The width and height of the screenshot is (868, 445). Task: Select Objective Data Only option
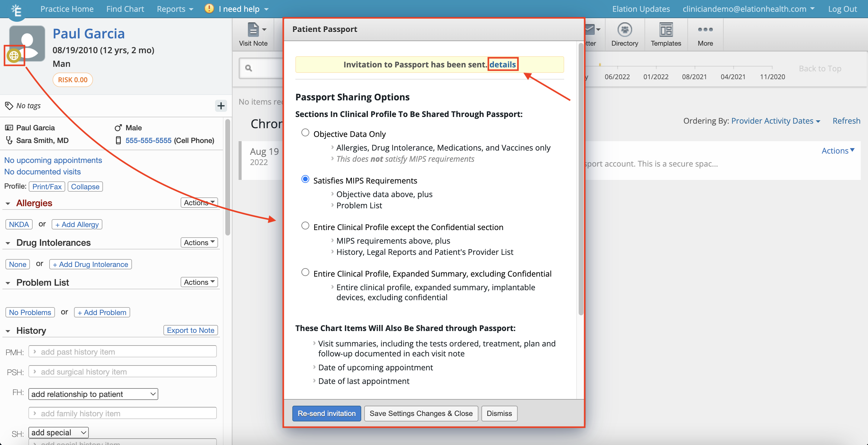coord(305,133)
